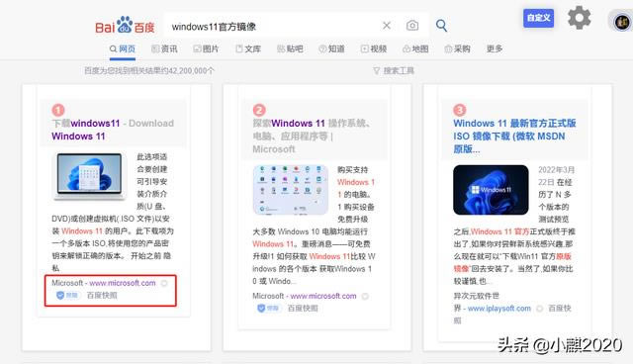This screenshot has height=364, width=633.
Task: Open image search via the camera icon
Action: click(x=412, y=26)
